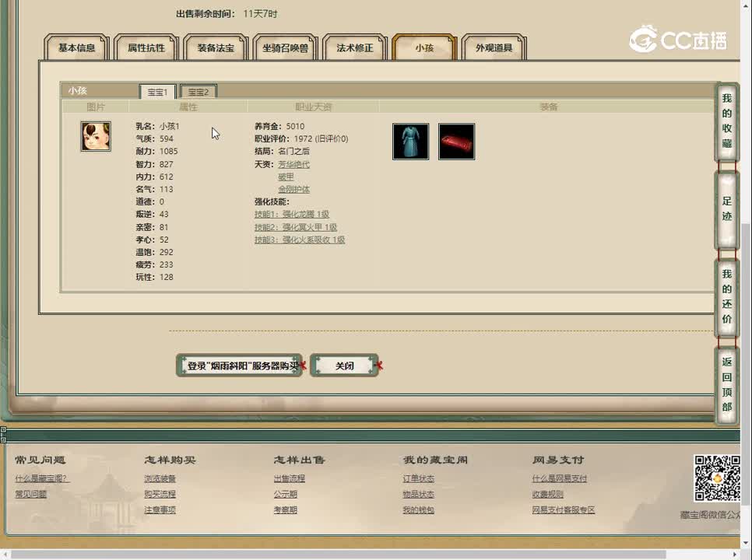Viewport: 752px width, 560px height.
Task: Open the 订单状态 link
Action: [x=418, y=478]
